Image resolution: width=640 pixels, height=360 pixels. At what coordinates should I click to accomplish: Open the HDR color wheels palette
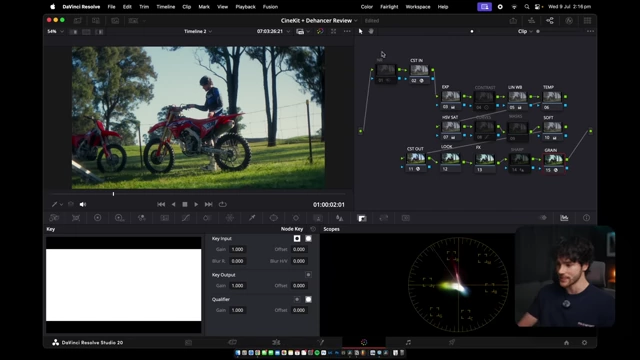[x=119, y=218]
